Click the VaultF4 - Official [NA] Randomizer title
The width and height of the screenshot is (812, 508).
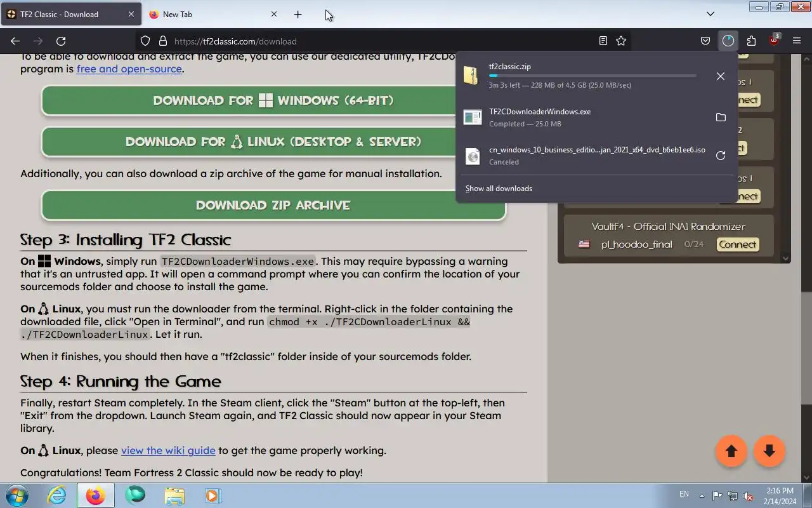[669, 227]
